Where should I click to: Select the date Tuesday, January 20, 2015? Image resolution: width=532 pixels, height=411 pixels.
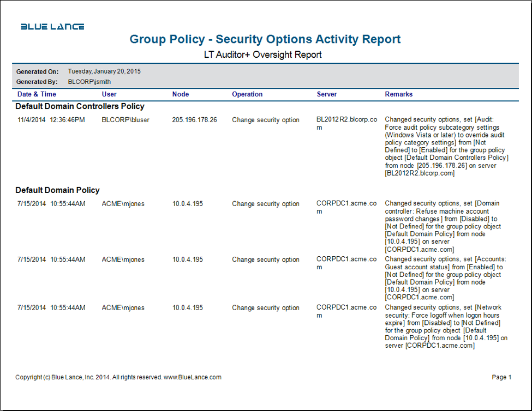coord(104,71)
